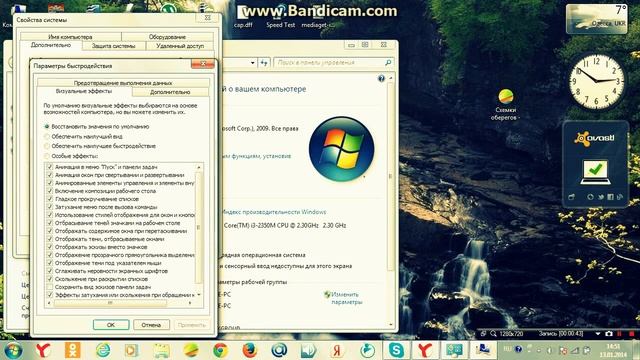Click the green checkmark laptop in avast gadget

tap(596, 171)
